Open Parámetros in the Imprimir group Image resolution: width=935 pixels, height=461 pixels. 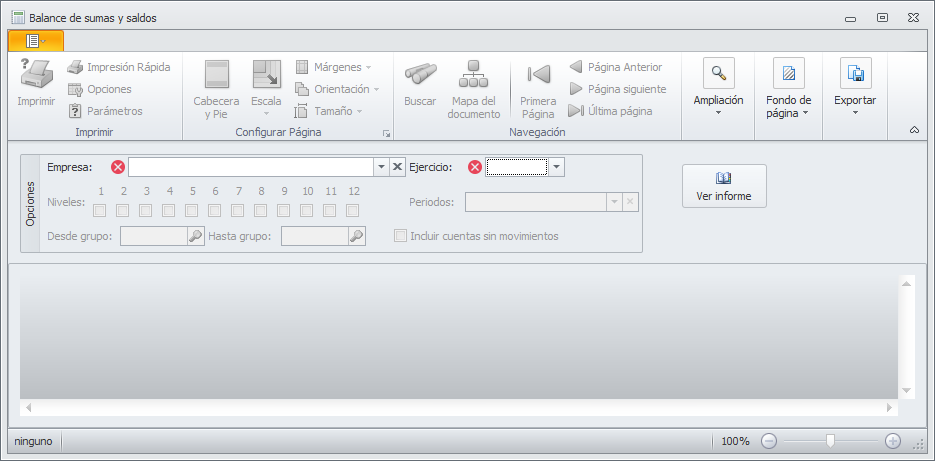click(105, 111)
